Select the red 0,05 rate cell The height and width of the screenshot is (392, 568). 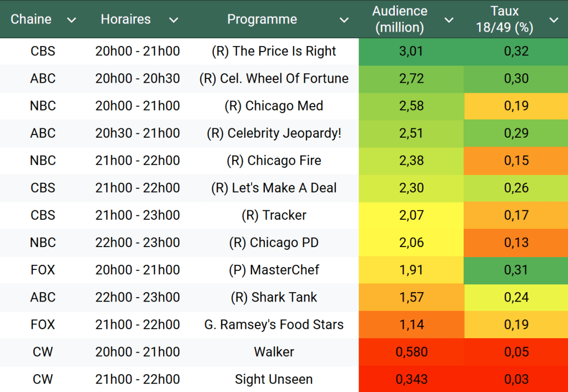click(x=516, y=352)
